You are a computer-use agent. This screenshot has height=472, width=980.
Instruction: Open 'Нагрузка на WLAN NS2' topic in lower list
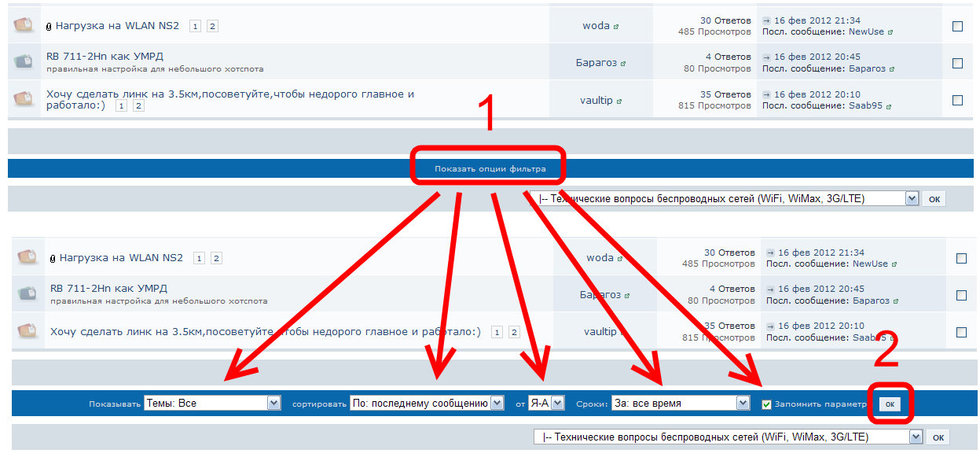click(x=121, y=258)
